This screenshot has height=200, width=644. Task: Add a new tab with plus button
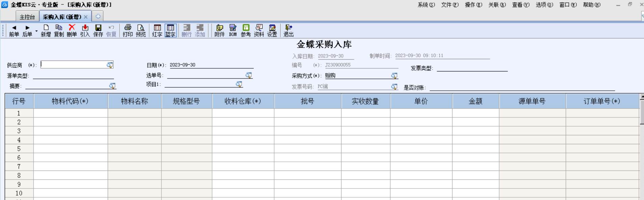click(x=98, y=16)
